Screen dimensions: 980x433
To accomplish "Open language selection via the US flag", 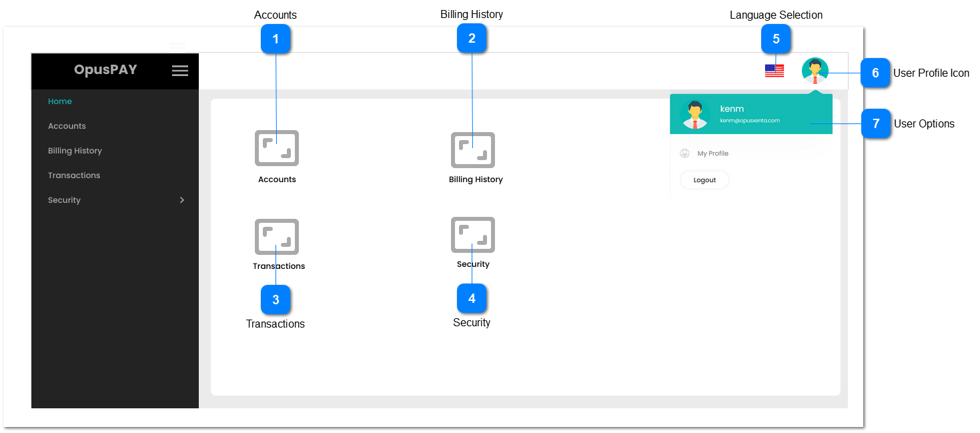I will click(x=774, y=71).
